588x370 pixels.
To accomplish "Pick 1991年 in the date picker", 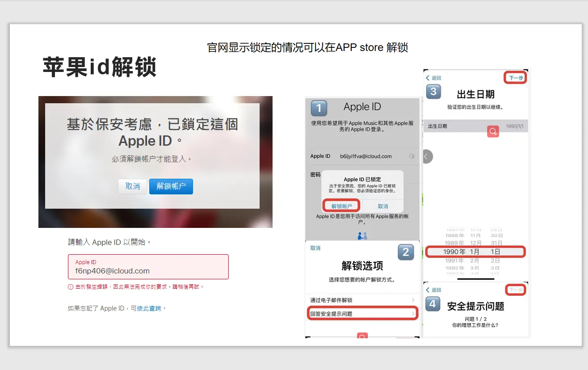I will (x=455, y=261).
